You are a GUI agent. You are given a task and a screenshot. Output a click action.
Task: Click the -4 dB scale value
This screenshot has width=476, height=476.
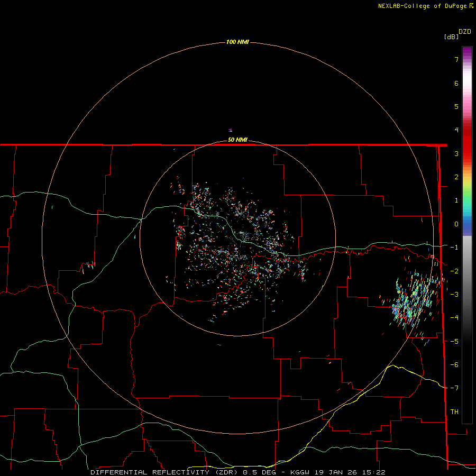[x=454, y=318]
